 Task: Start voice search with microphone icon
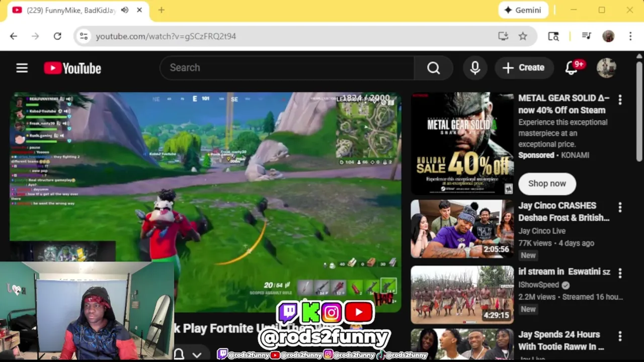pos(475,68)
